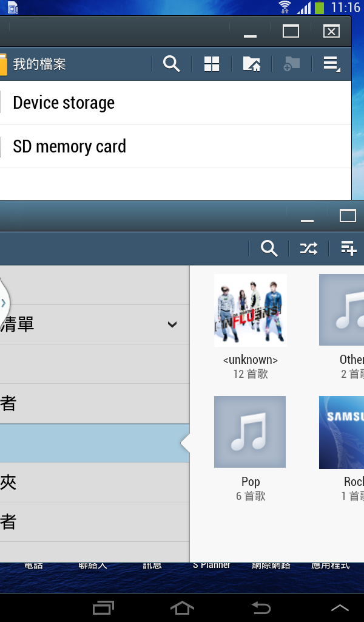Switch to grid view in My Files
The width and height of the screenshot is (364, 622).
point(212,63)
